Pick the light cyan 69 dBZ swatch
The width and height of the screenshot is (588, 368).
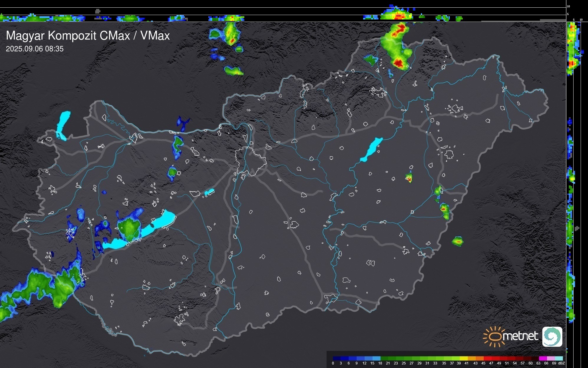pos(559,359)
